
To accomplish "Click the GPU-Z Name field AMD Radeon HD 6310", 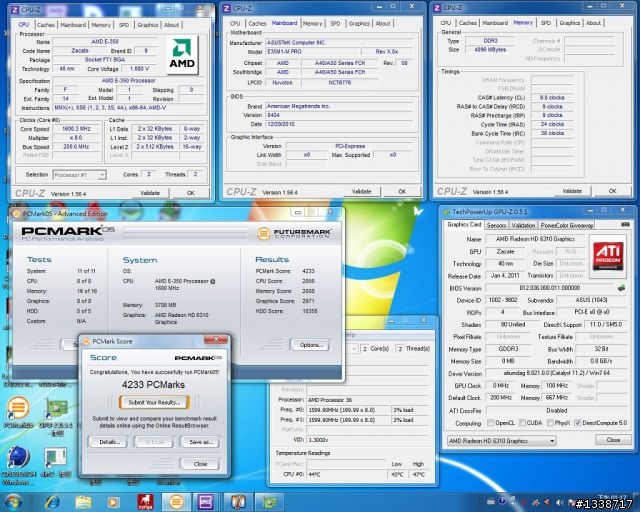I will (x=535, y=239).
